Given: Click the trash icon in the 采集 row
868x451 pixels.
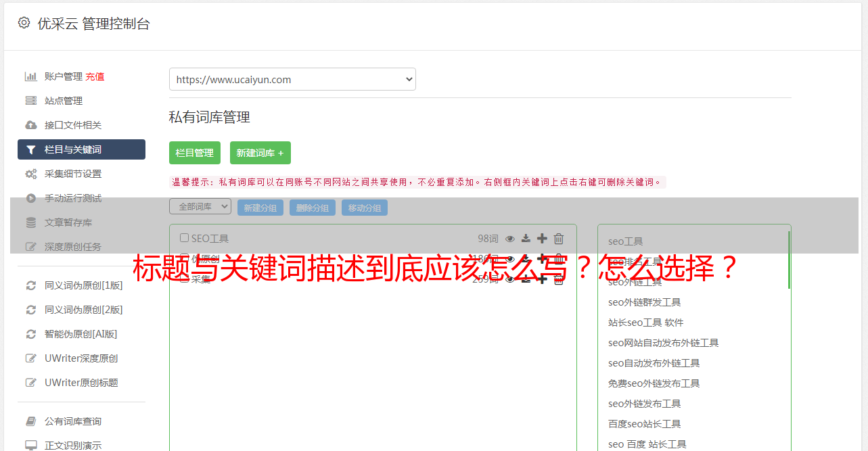Looking at the screenshot, I should (559, 279).
